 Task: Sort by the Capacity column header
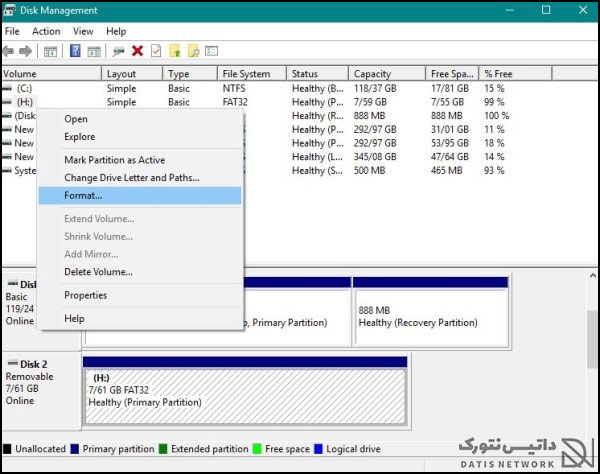387,73
